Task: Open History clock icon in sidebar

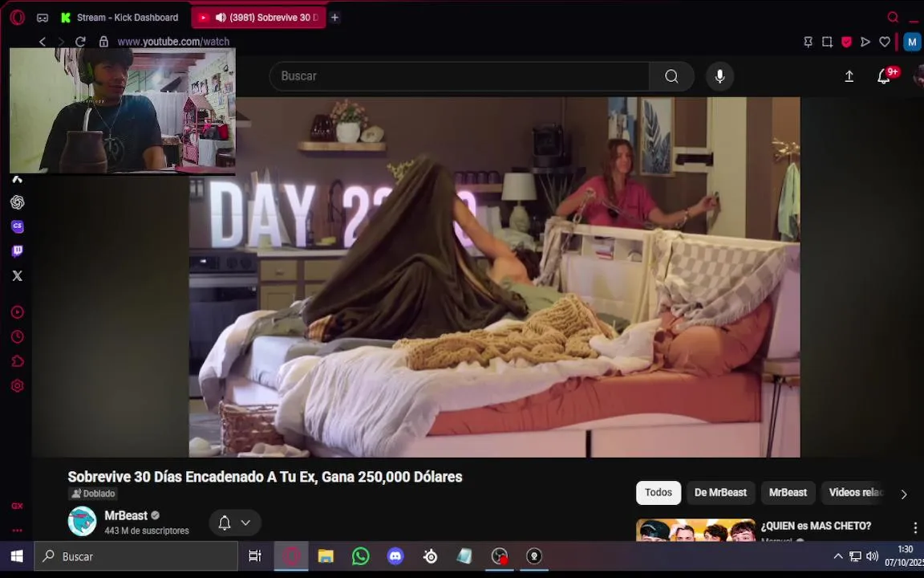Action: [x=17, y=337]
